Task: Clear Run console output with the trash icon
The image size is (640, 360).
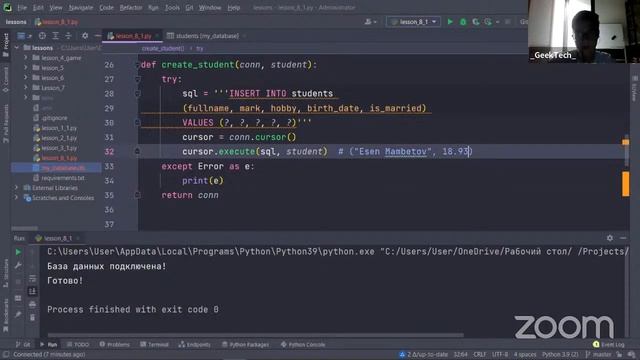Action: [x=33, y=318]
